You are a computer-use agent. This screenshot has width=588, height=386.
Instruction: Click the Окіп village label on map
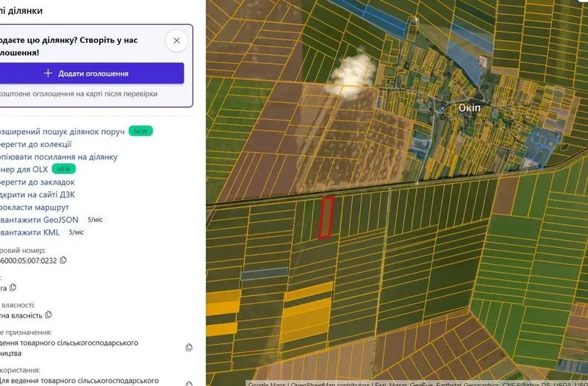469,107
